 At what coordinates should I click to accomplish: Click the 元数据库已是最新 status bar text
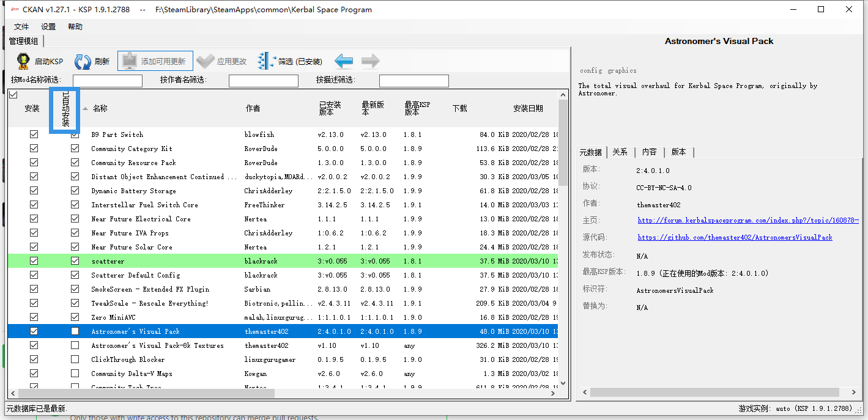click(37, 408)
